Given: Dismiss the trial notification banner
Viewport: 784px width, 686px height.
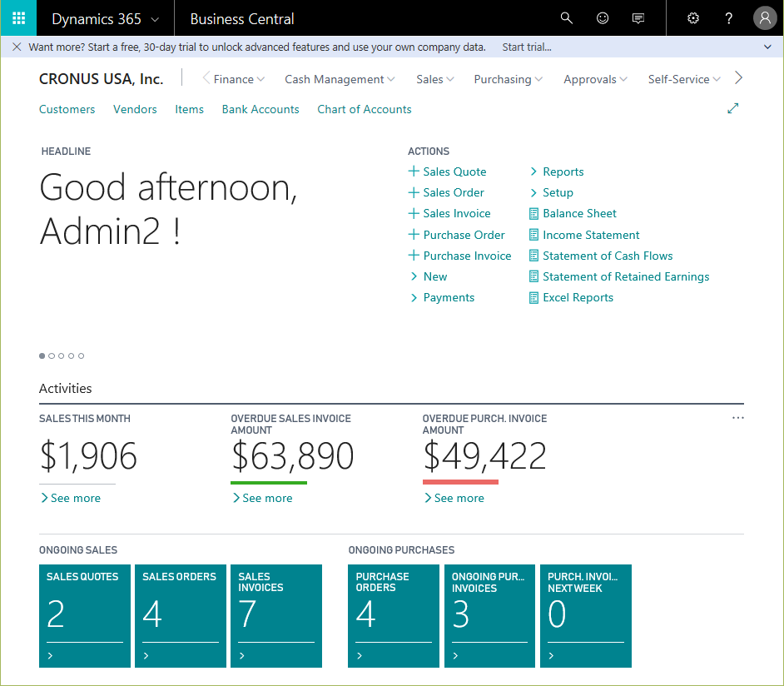Looking at the screenshot, I should pyautogui.click(x=17, y=47).
